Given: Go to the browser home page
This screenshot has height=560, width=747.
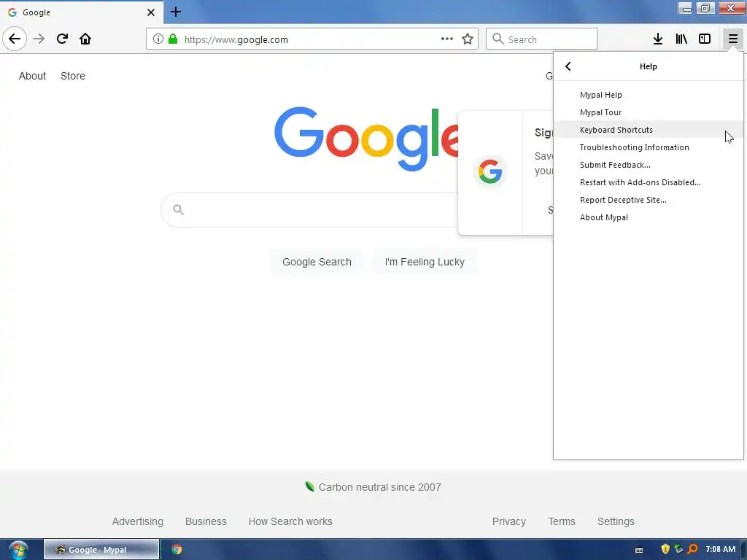Looking at the screenshot, I should click(85, 39).
